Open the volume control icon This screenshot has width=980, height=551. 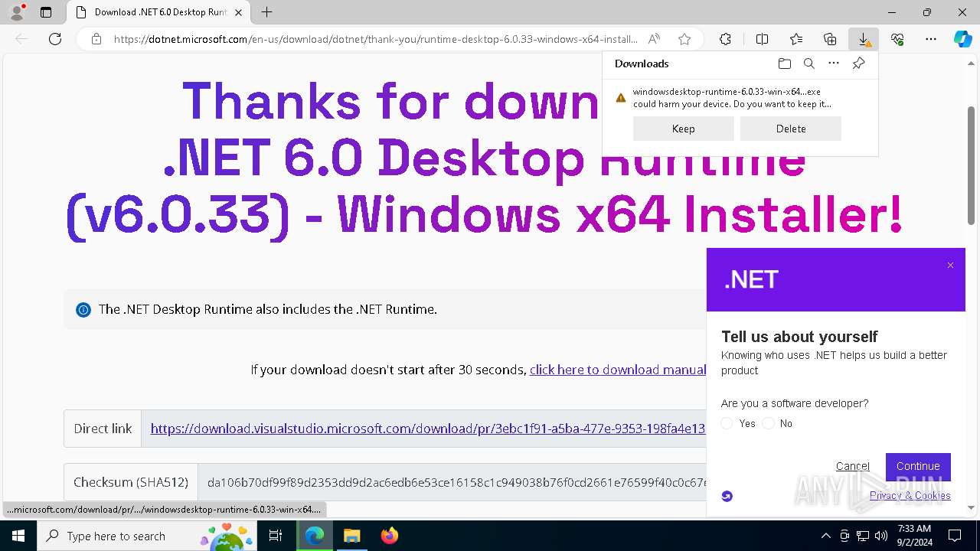pyautogui.click(x=880, y=536)
